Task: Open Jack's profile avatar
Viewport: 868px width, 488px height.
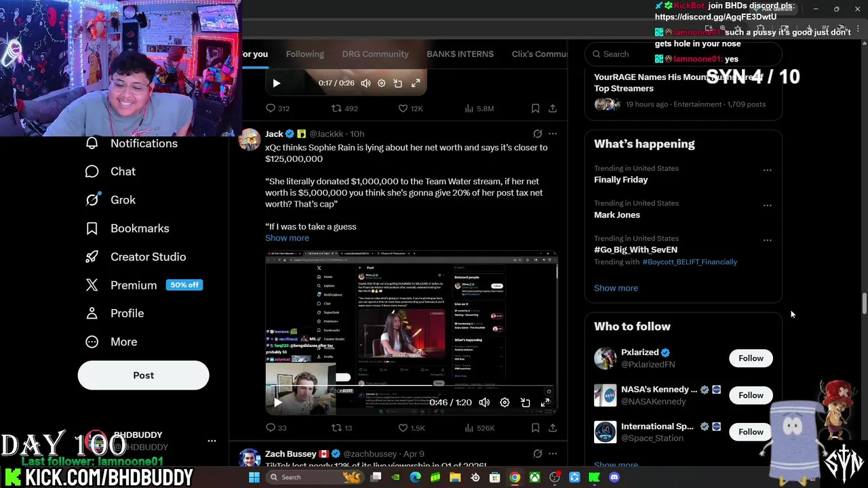Action: point(250,139)
